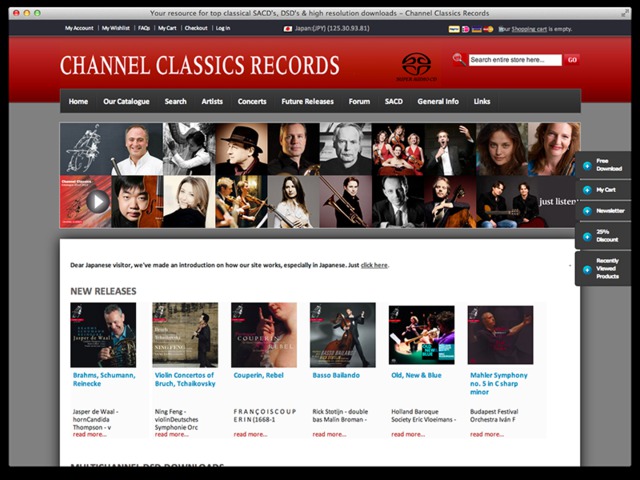Click the magnifier icon beside the search box

point(459,60)
